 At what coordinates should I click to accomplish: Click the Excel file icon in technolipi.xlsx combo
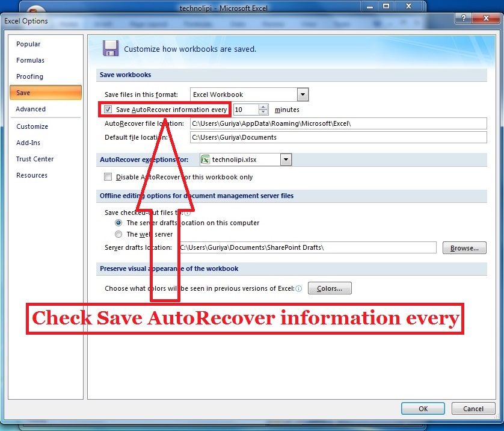pos(205,160)
